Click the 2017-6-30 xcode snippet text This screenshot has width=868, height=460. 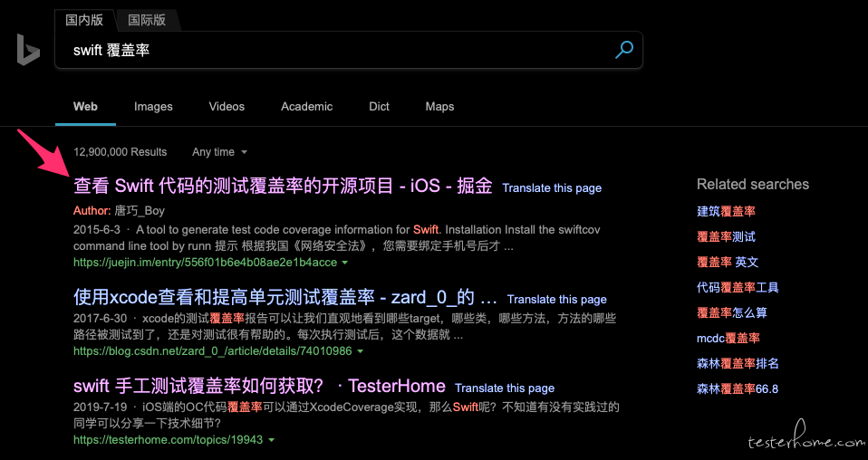[x=344, y=327]
